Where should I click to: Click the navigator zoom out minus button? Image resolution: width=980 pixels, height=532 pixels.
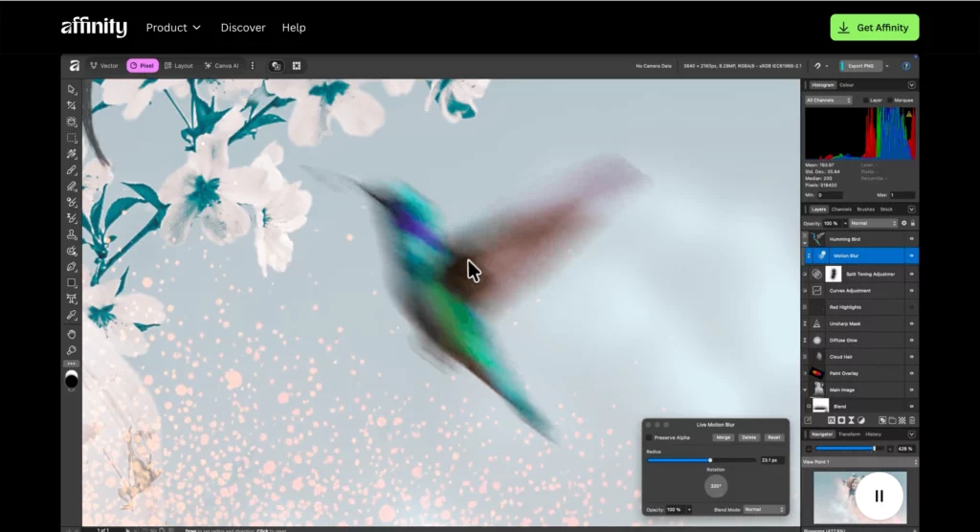(x=809, y=449)
